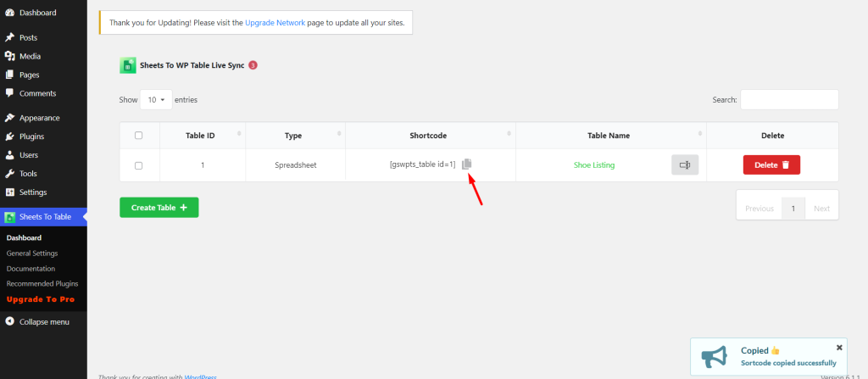Viewport: 868px width, 379px height.
Task: Click the Settings icon in sidebar
Action: [x=9, y=192]
